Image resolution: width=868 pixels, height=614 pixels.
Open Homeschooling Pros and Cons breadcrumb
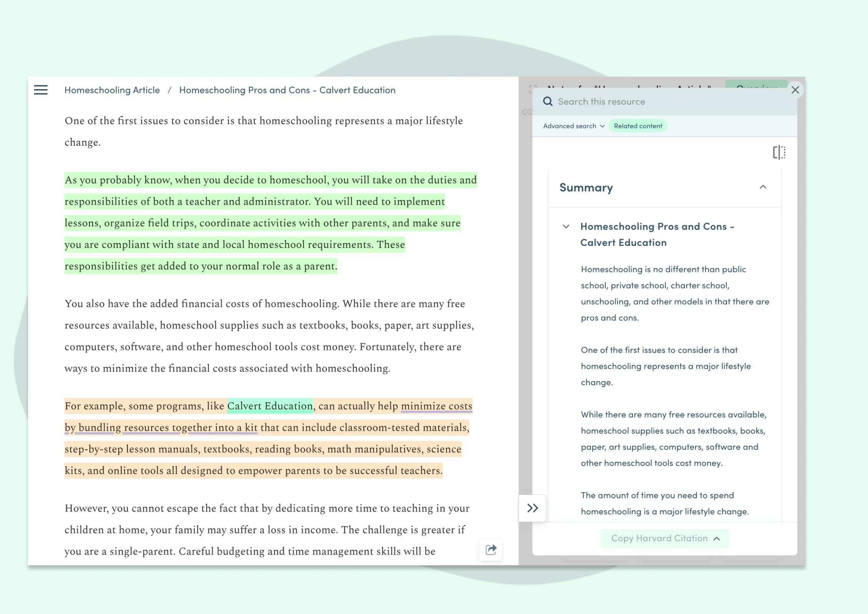tap(287, 90)
